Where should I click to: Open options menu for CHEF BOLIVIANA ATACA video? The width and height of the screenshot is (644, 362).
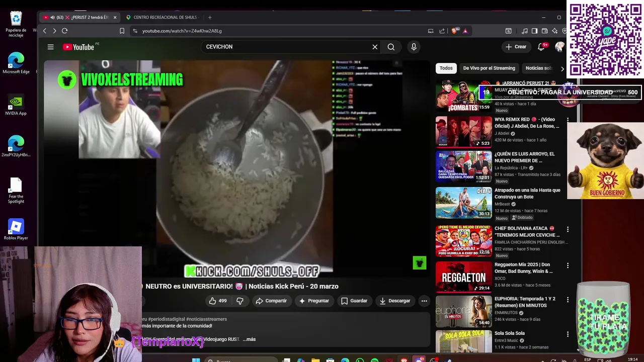[x=568, y=229]
